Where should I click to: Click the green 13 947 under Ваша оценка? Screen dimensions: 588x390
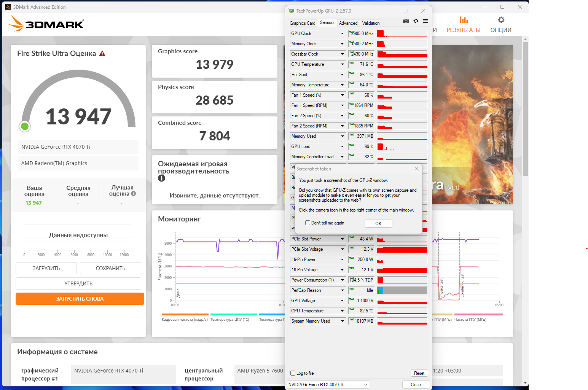coord(33,203)
